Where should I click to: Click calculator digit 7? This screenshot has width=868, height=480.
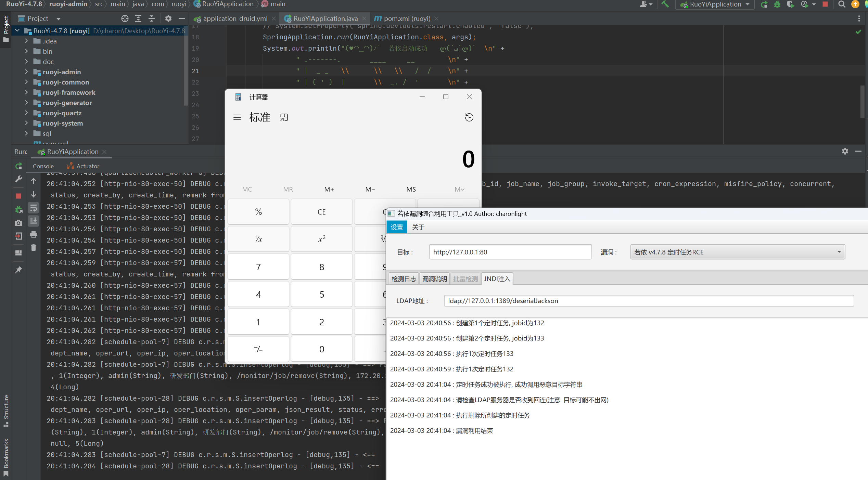point(258,267)
